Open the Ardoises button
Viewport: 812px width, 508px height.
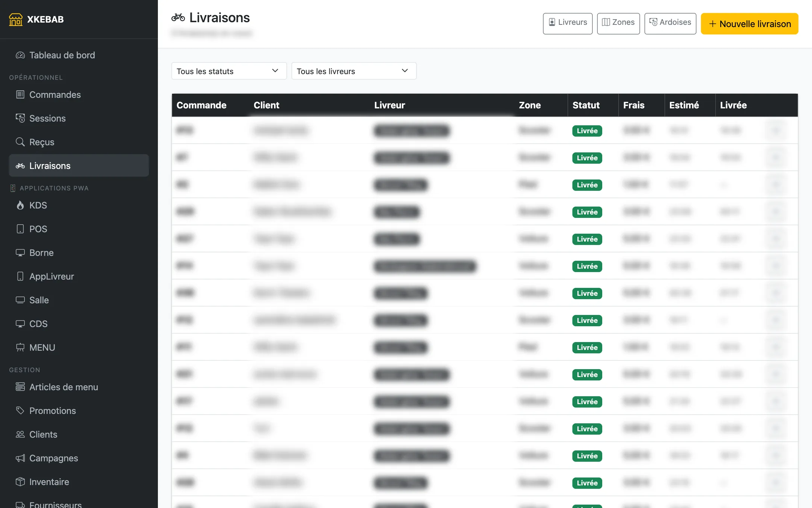tap(670, 23)
